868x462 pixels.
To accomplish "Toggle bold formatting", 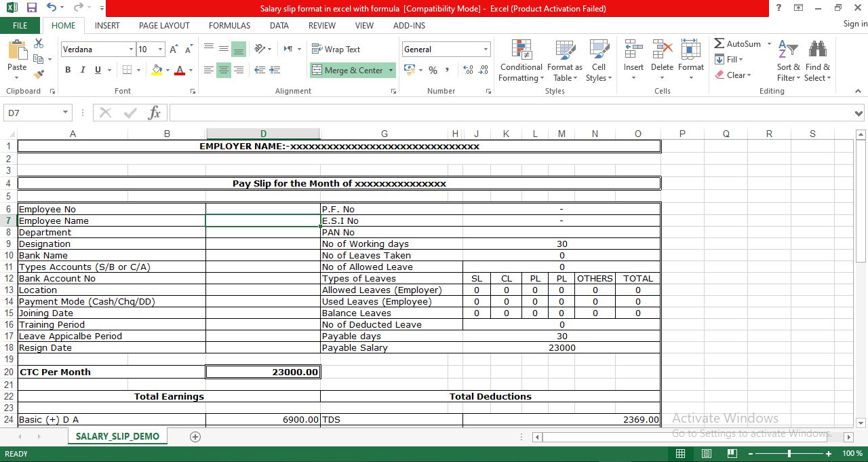I will pyautogui.click(x=67, y=69).
